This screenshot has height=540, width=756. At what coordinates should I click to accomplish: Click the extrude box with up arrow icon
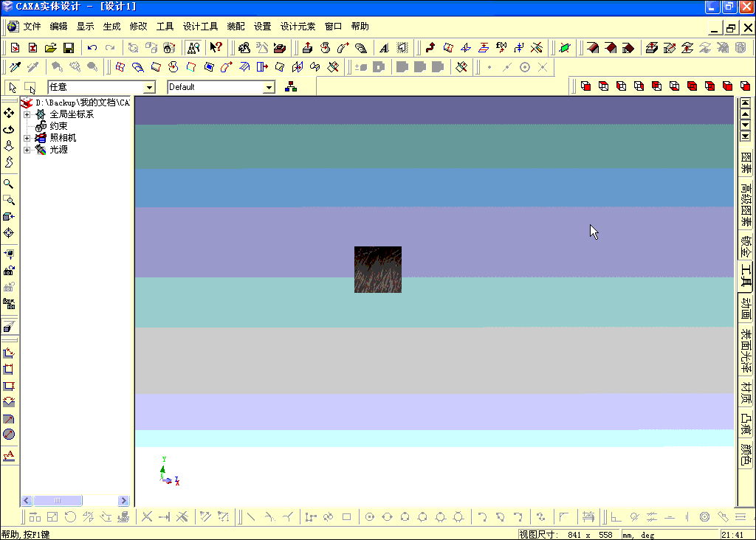tap(307, 47)
